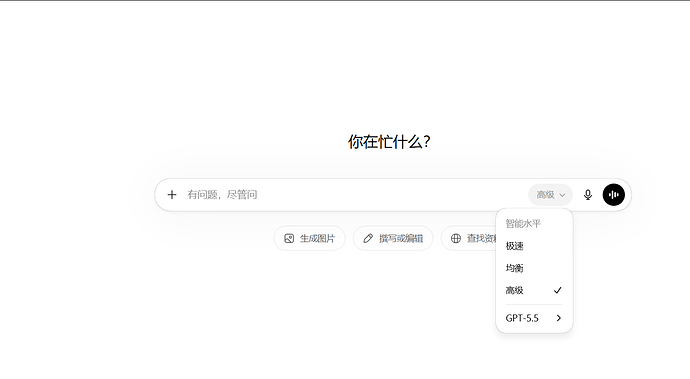Click the plus attachment icon
Viewport: 690px width, 379px height.
[172, 195]
